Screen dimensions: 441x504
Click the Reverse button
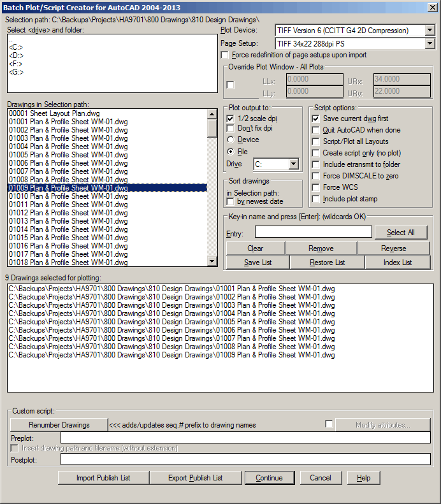[x=394, y=248]
